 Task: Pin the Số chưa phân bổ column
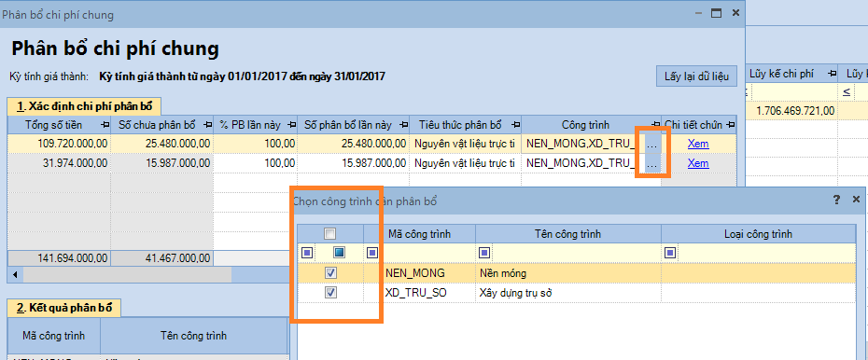tap(207, 124)
